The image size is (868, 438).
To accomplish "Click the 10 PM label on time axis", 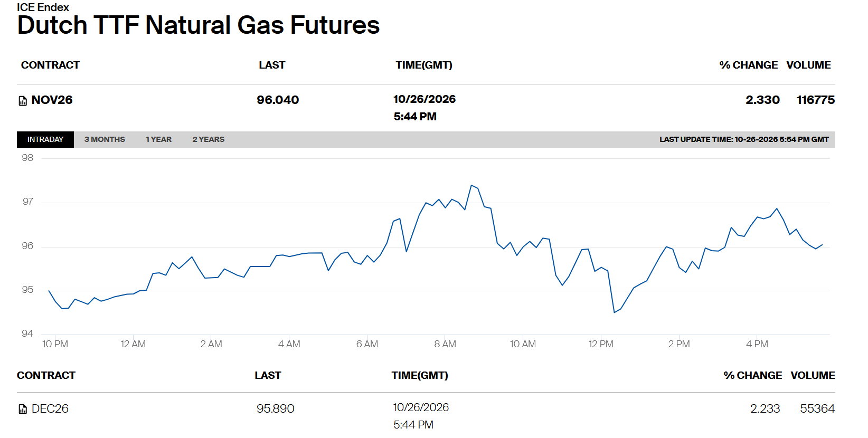I will pos(55,344).
